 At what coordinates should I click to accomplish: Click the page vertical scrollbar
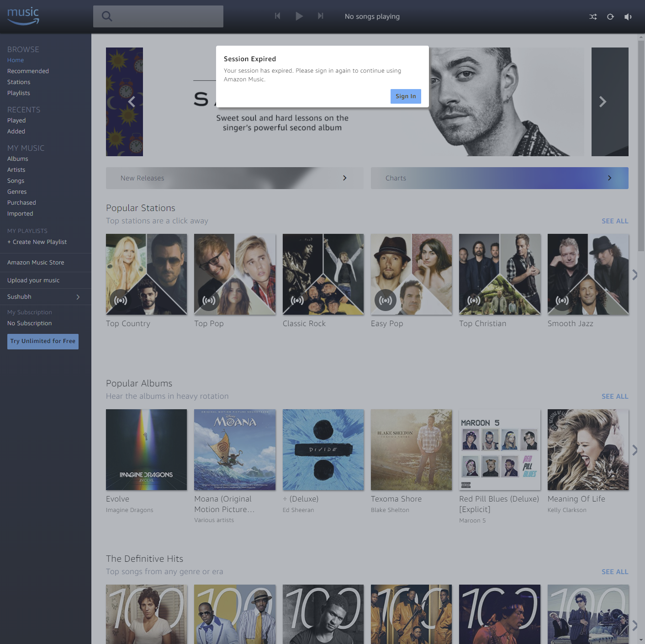click(641, 146)
